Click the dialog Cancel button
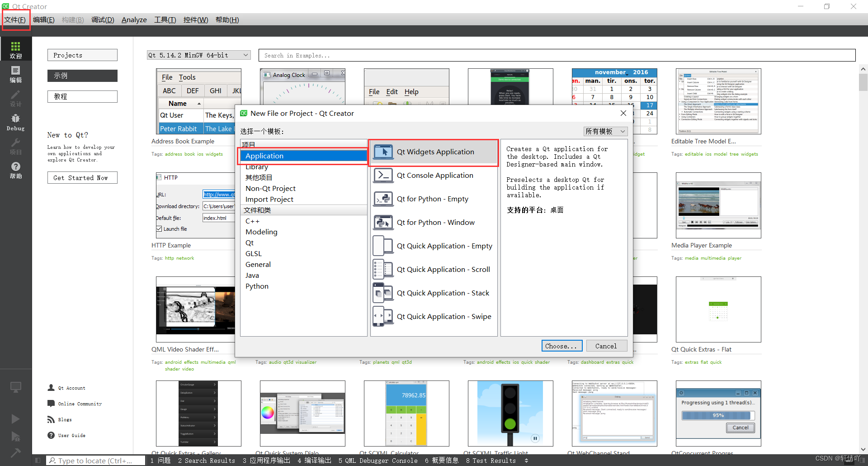The image size is (868, 466). [606, 346]
